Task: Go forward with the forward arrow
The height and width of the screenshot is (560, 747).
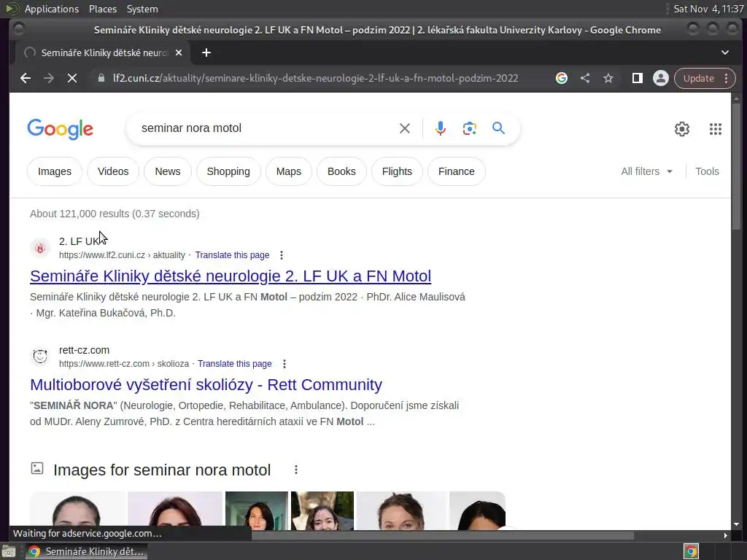Action: point(49,79)
